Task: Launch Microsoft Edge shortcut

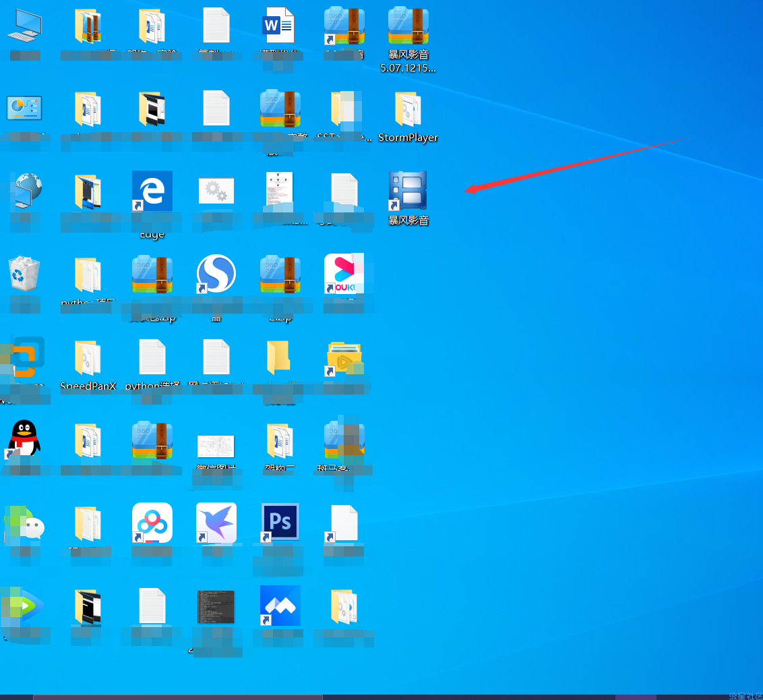Action: coord(152,191)
